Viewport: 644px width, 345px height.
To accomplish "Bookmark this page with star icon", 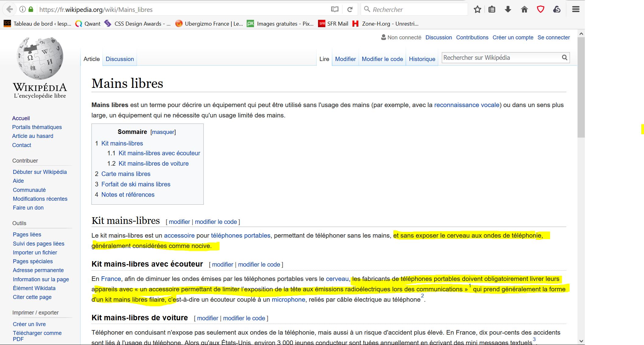I will click(x=477, y=9).
